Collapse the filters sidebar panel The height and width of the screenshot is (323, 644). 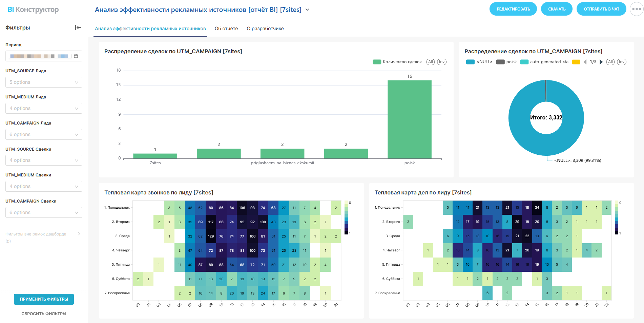(x=78, y=27)
